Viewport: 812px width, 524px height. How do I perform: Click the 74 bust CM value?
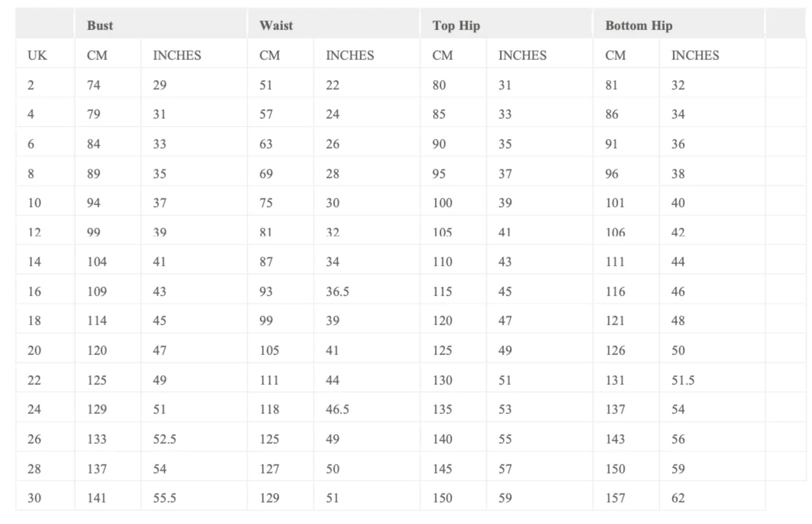(93, 85)
